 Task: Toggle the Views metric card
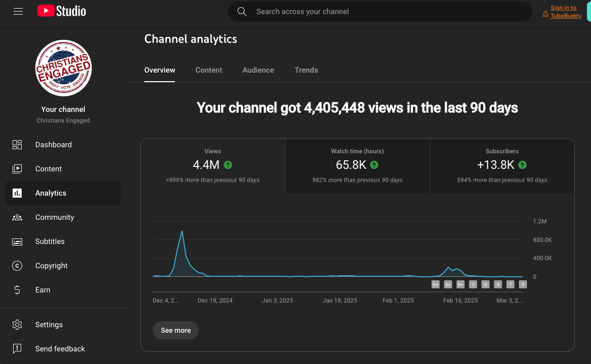coord(213,165)
